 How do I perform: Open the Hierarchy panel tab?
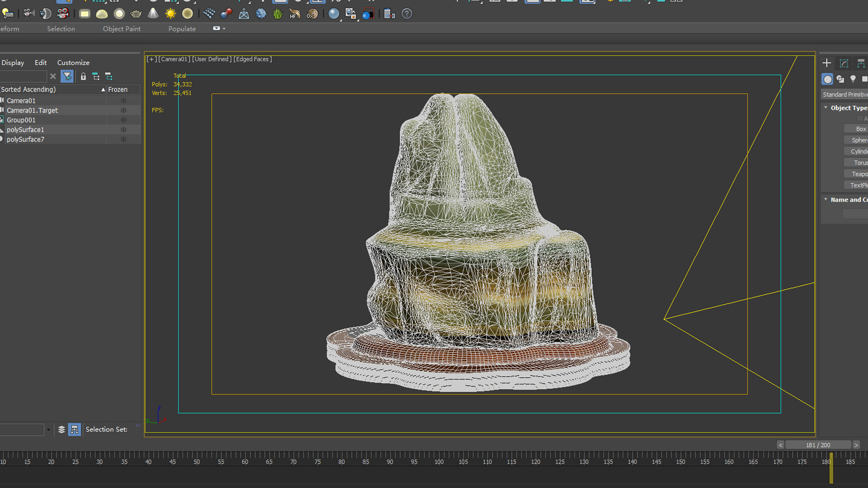click(x=861, y=63)
